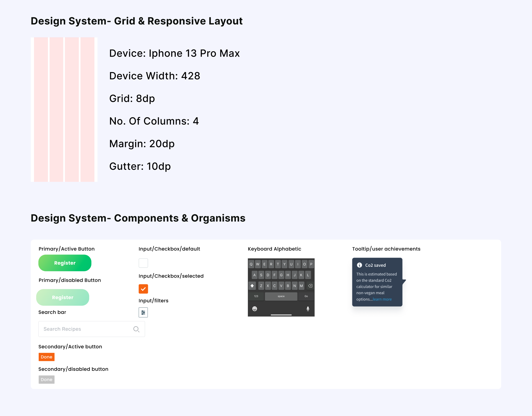Select the first pink grid column

click(x=41, y=109)
